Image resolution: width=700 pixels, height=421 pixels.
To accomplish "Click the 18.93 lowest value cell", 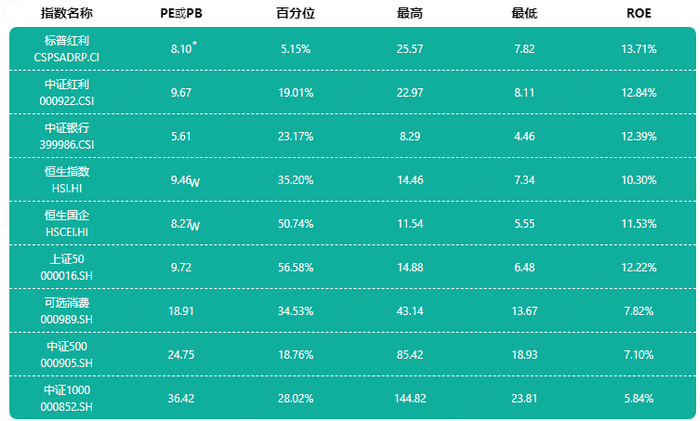I will 524,354.
